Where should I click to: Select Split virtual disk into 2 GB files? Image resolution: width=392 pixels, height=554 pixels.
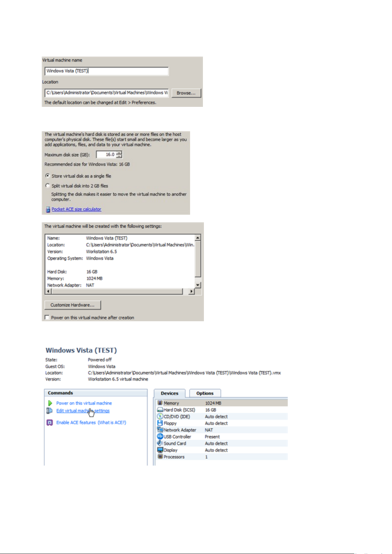click(x=48, y=186)
